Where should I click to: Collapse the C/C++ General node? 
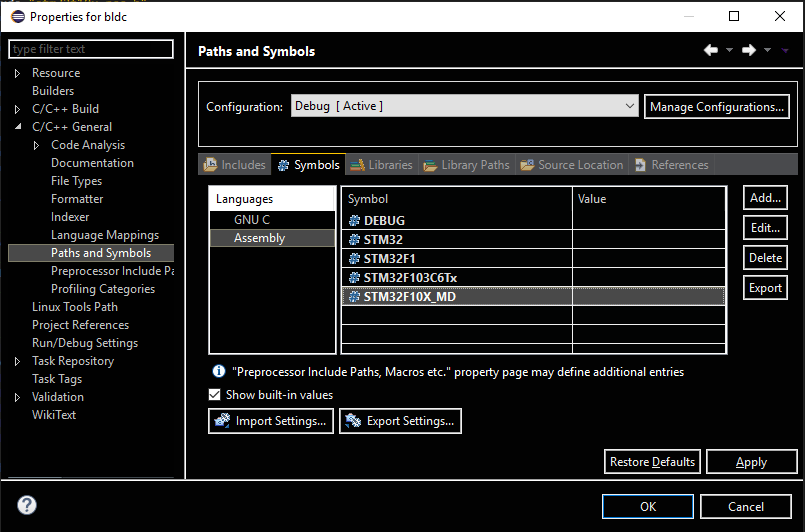coord(18,126)
